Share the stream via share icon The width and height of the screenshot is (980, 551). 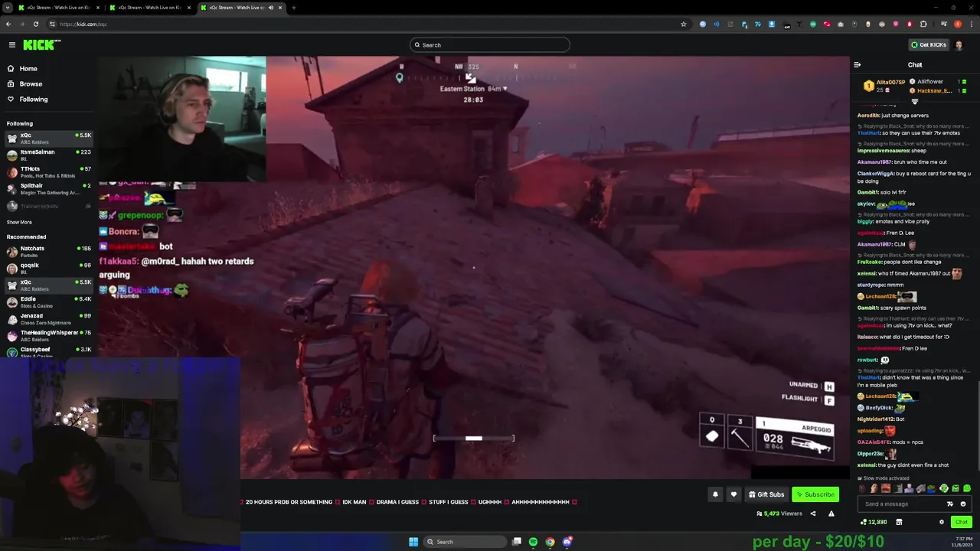pos(813,514)
